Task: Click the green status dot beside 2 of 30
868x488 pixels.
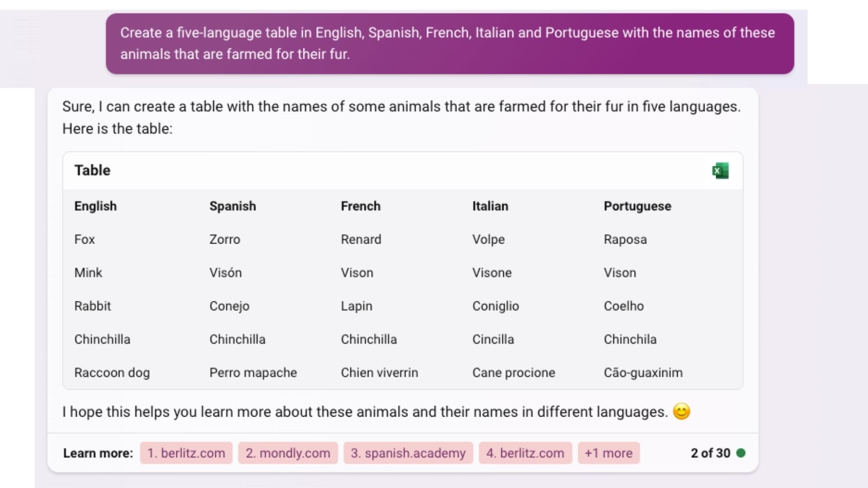Action: click(741, 453)
